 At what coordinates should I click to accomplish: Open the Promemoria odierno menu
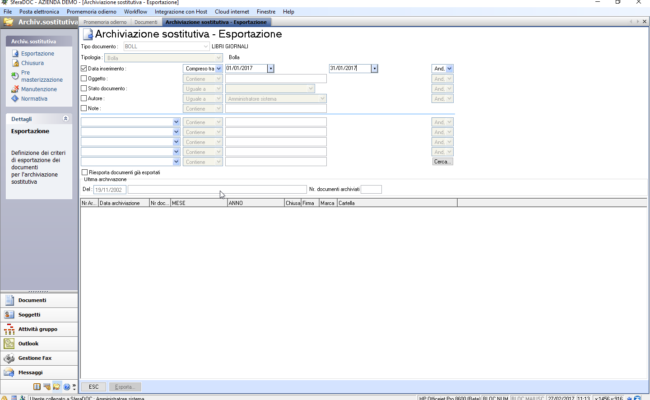(91, 12)
